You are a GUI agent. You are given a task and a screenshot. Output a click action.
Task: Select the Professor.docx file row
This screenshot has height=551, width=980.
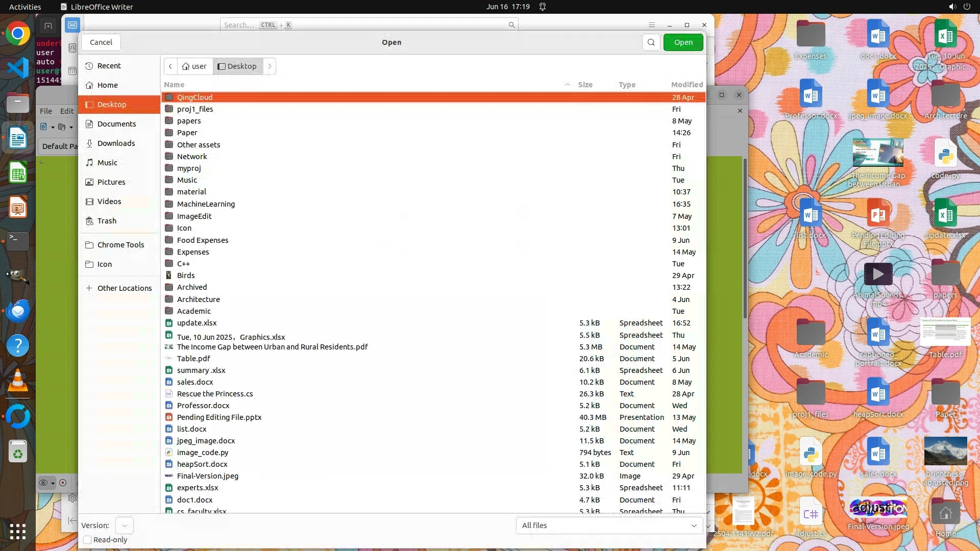tap(203, 406)
